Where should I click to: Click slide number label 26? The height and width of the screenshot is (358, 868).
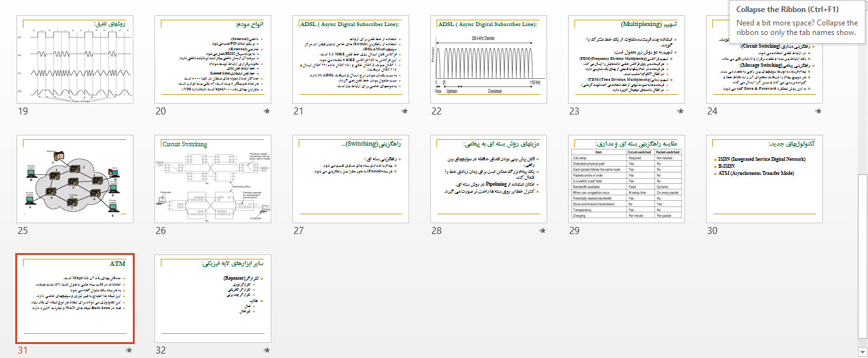(x=161, y=231)
